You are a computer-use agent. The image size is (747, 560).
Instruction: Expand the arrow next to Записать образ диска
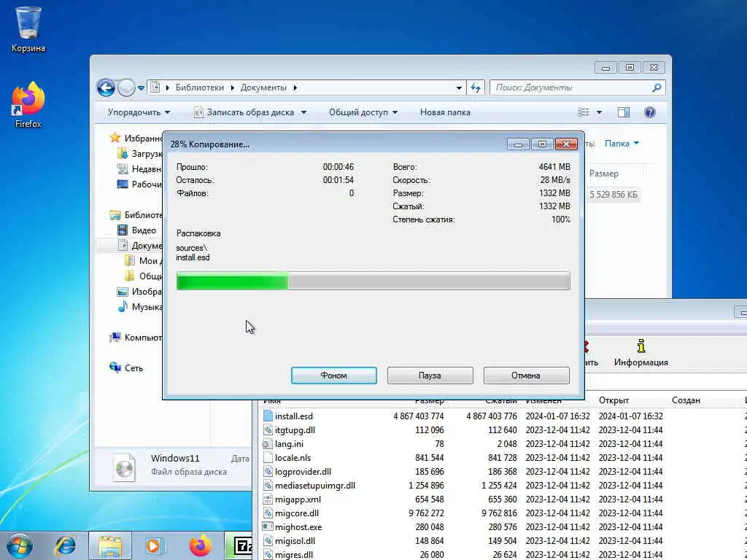point(304,113)
